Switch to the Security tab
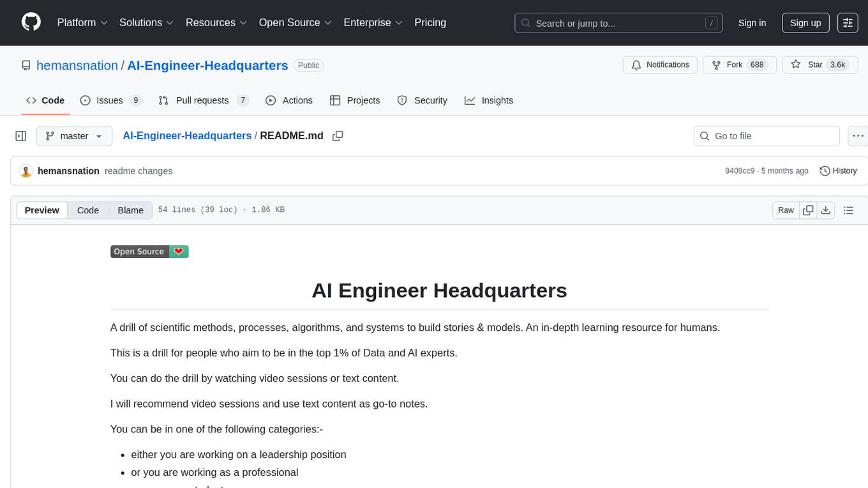Viewport: 868px width, 488px height. [422, 100]
